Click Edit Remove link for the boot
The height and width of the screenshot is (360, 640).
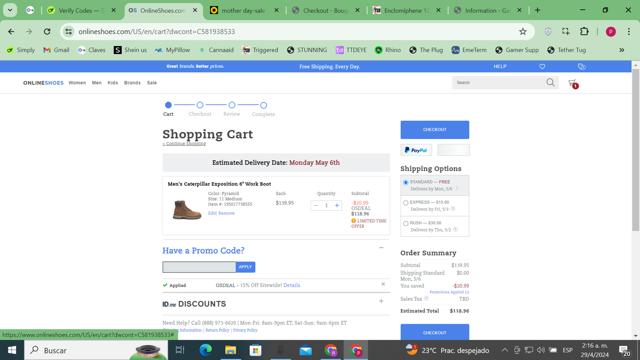pyautogui.click(x=221, y=213)
